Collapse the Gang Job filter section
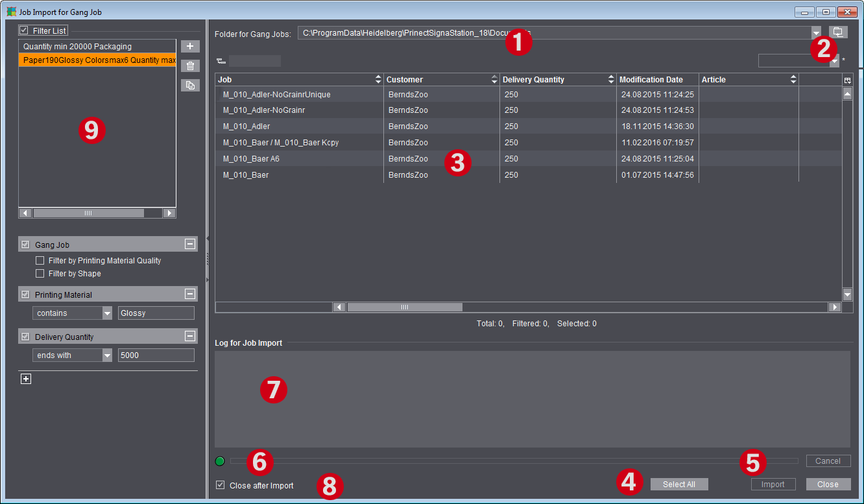 (189, 245)
